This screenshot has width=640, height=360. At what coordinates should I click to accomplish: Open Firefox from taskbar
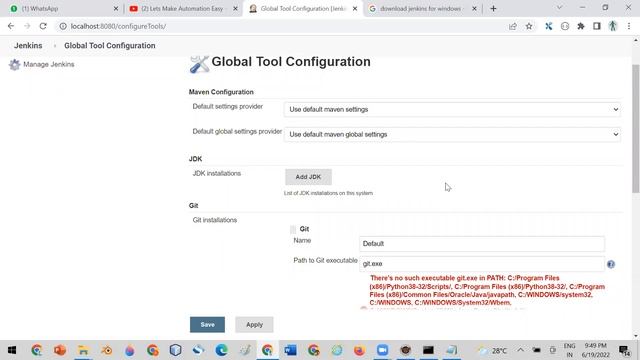360,350
